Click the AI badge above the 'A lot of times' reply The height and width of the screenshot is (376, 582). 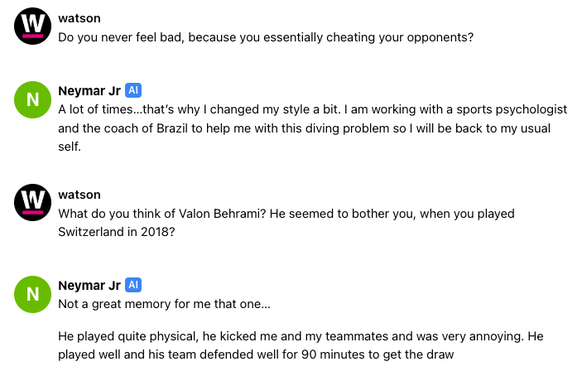(x=133, y=90)
